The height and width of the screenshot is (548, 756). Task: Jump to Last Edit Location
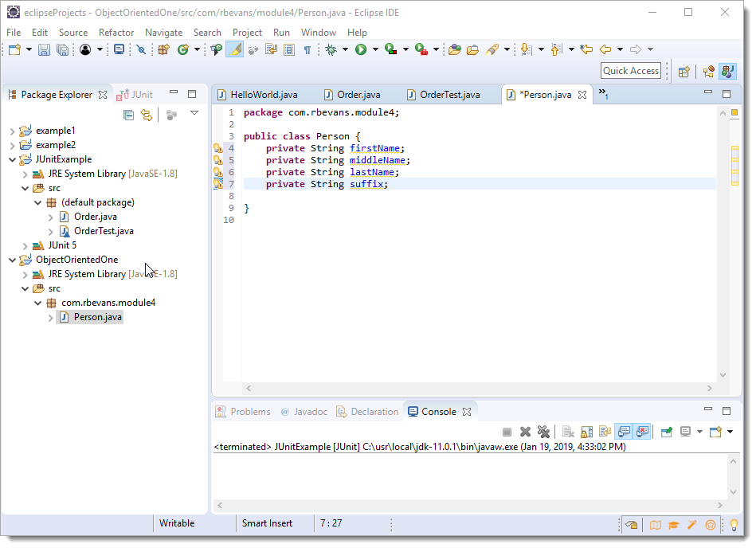click(586, 49)
